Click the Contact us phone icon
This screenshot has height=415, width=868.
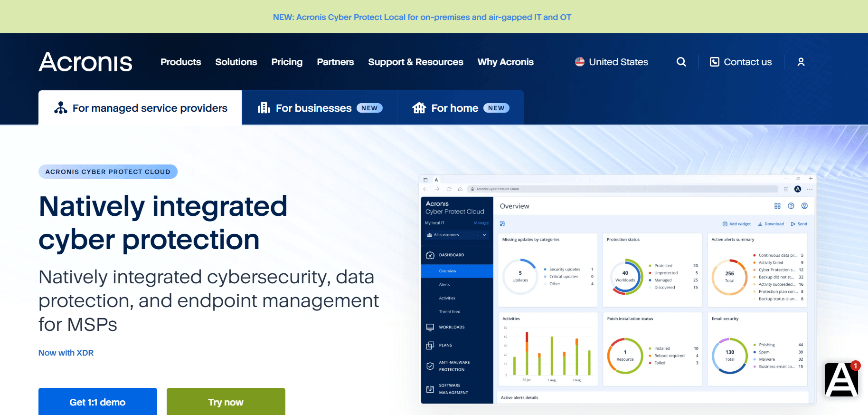pyautogui.click(x=715, y=62)
